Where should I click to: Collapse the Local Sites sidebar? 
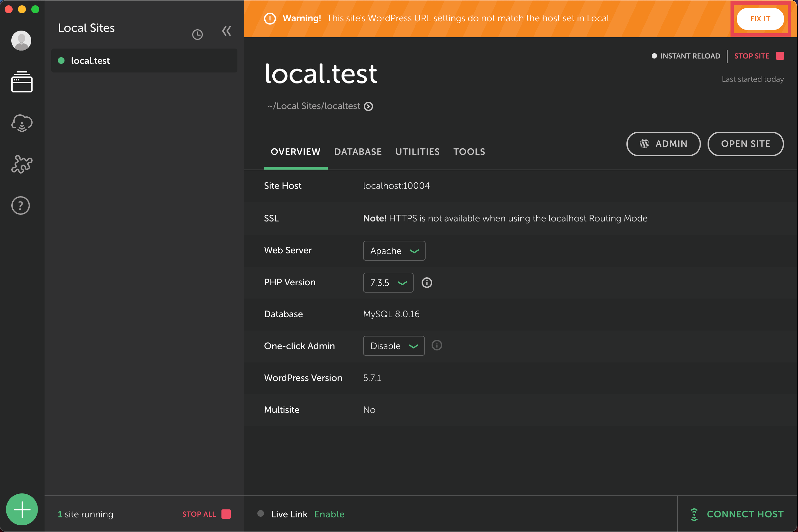pyautogui.click(x=227, y=31)
